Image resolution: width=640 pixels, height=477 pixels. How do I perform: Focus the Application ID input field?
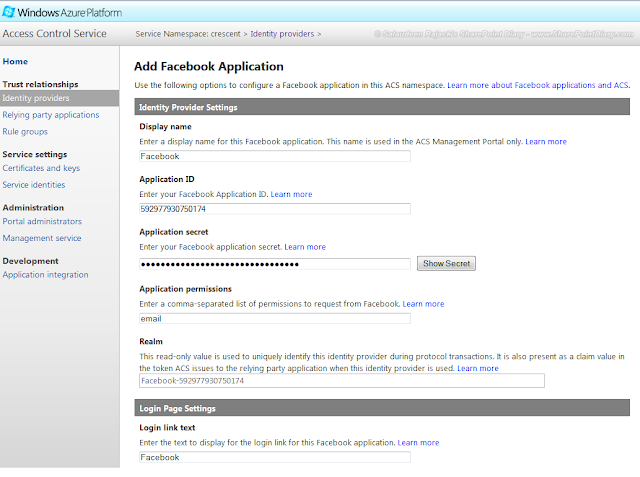[275, 209]
